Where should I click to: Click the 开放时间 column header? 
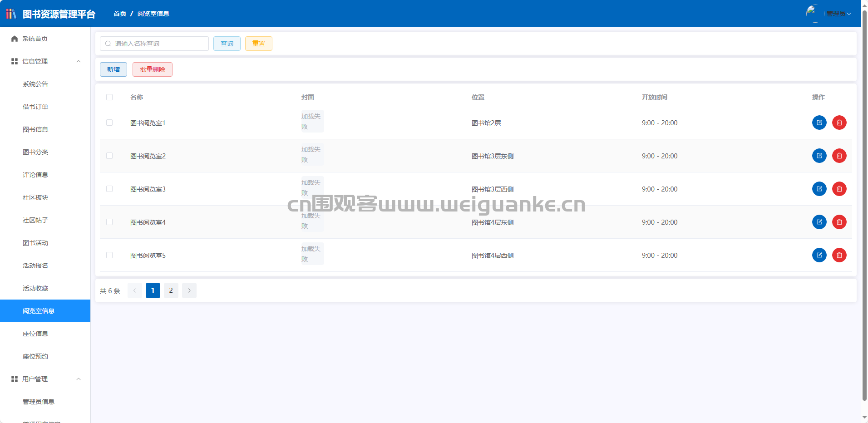[655, 97]
